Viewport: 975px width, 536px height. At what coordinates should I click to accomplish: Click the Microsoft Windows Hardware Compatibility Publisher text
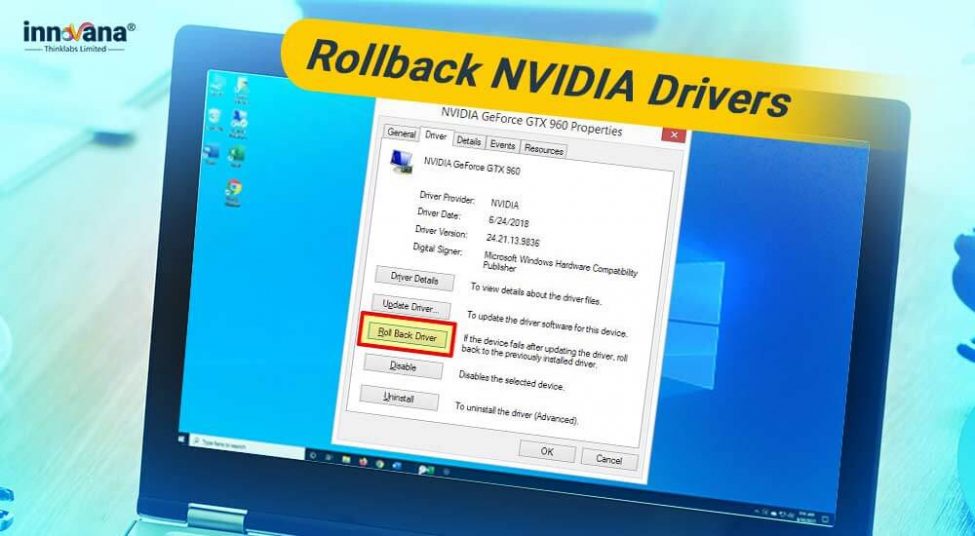(x=560, y=264)
